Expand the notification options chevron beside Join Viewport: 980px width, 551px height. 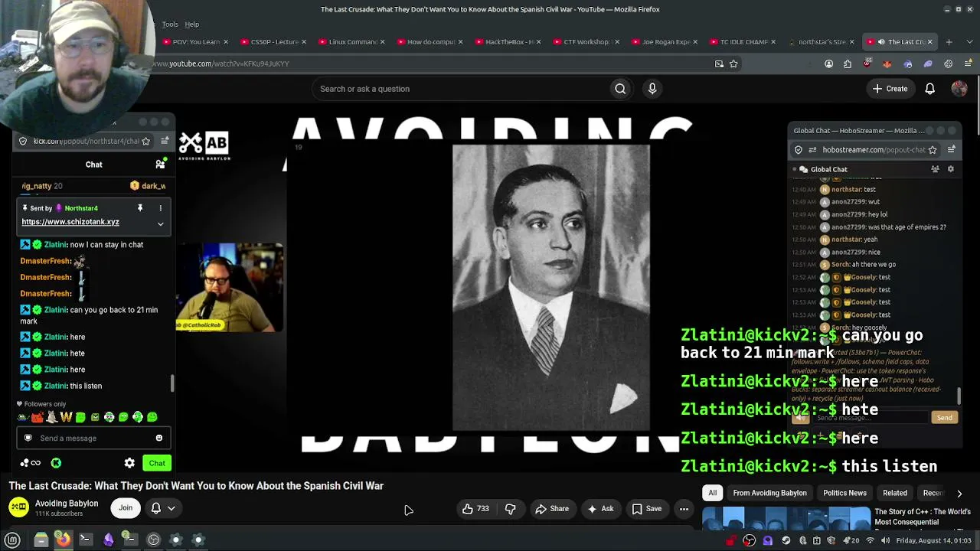click(x=171, y=508)
